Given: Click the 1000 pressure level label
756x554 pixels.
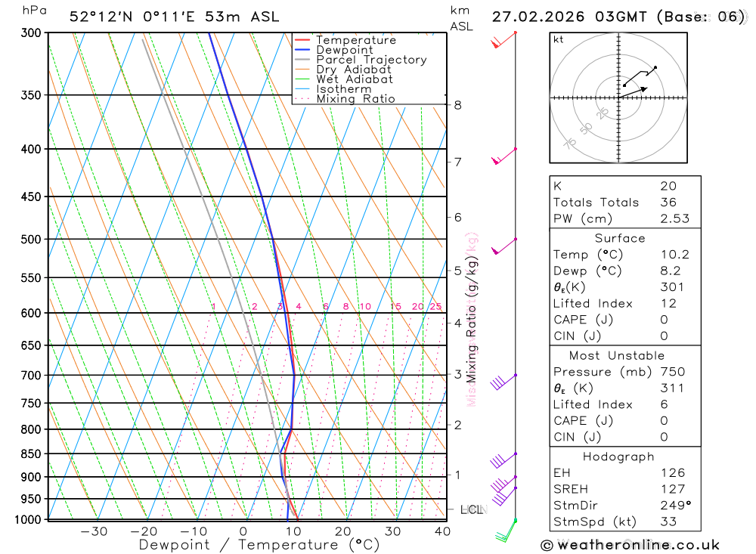Looking at the screenshot, I should [28, 520].
